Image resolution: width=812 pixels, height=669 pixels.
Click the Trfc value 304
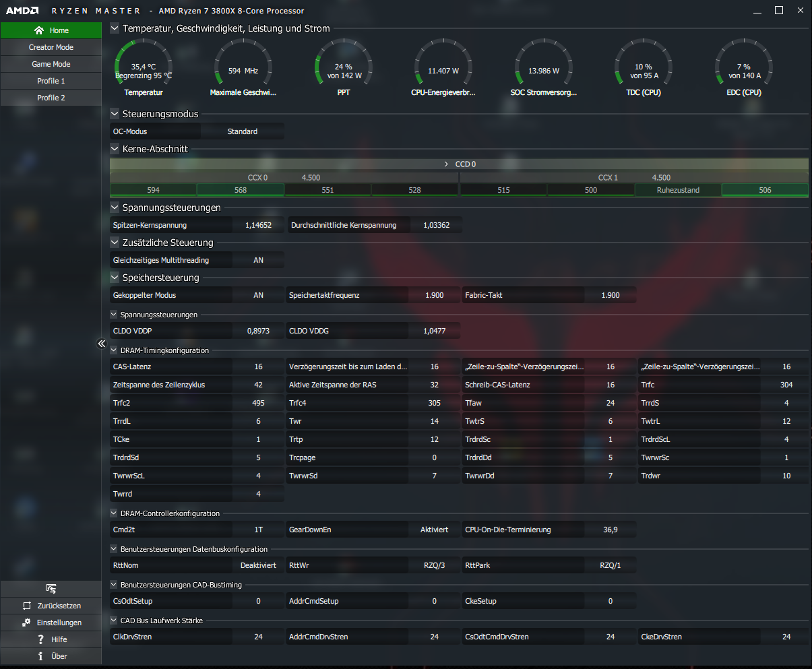(x=786, y=385)
